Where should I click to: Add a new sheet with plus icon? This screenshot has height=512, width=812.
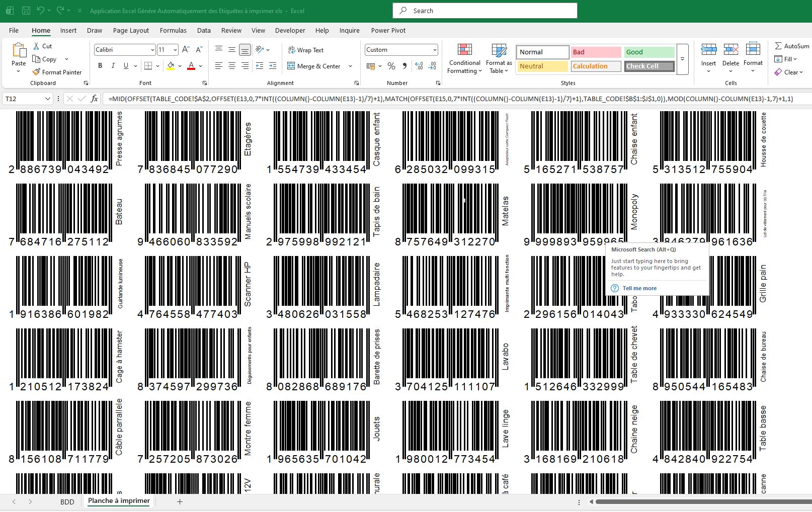(180, 501)
